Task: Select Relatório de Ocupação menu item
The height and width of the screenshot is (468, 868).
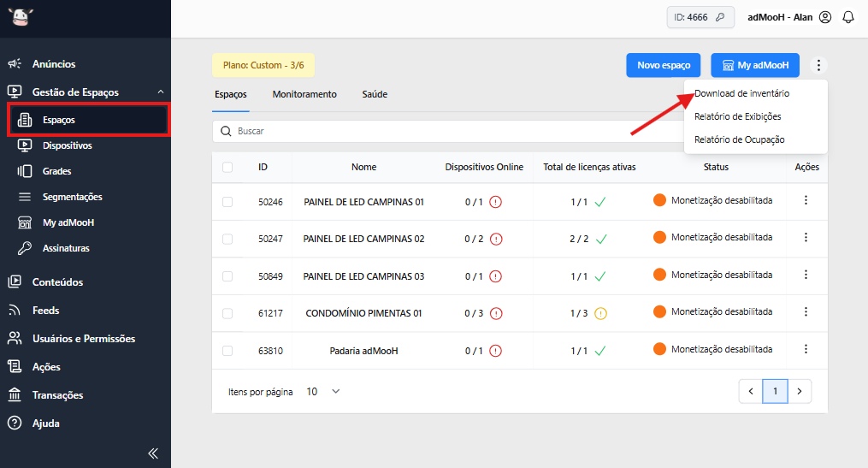Action: 739,139
